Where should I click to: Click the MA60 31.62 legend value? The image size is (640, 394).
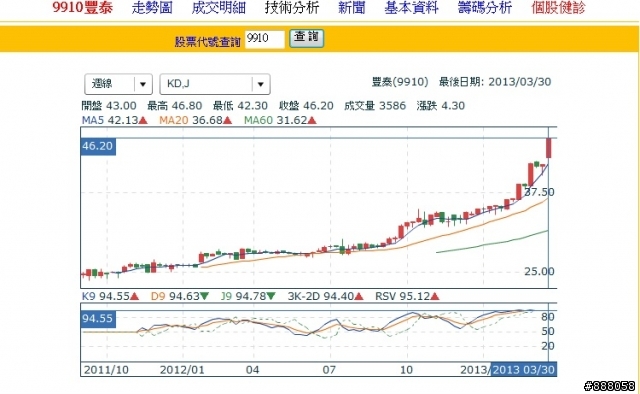tap(280, 120)
